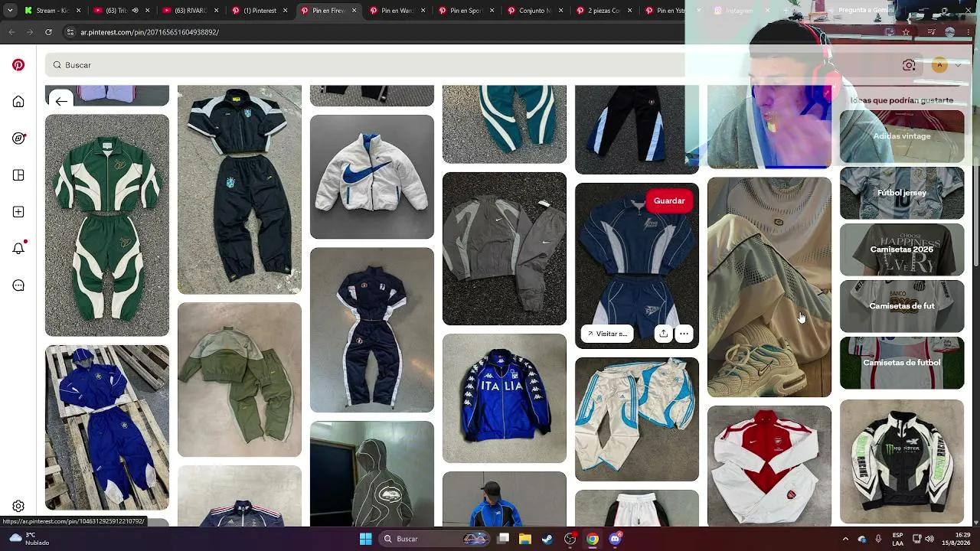This screenshot has width=980, height=551.
Task: Close the Pin en Firew tab
Action: (x=354, y=11)
